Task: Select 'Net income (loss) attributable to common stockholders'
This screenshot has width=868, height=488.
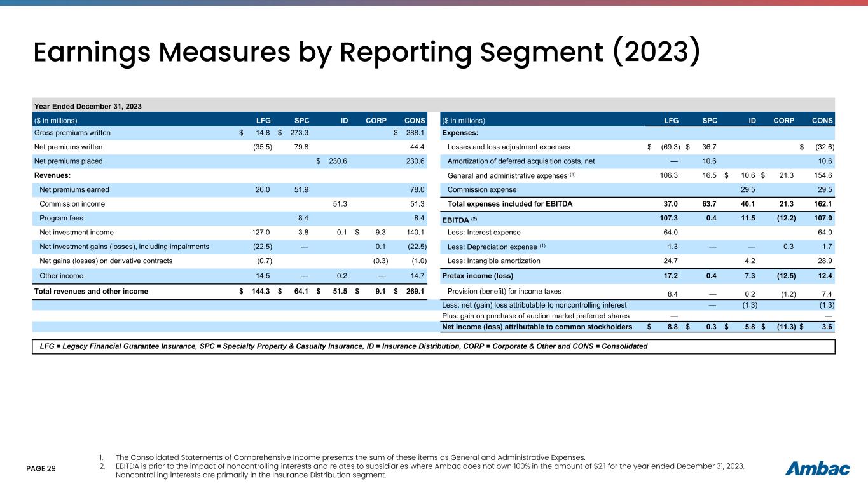Action: [x=537, y=327]
